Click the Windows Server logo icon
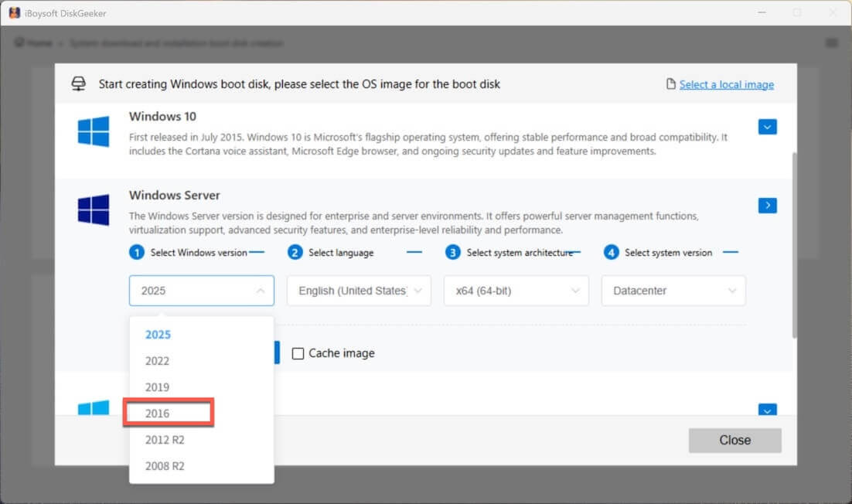The height and width of the screenshot is (504, 852). 94,209
